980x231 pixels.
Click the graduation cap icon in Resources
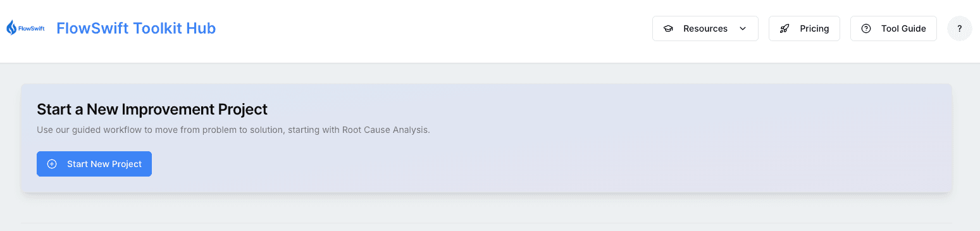pos(668,28)
